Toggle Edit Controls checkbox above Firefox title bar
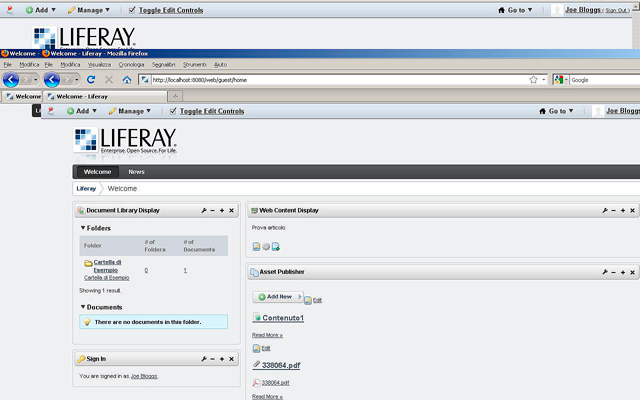This screenshot has width=640, height=400. 132,10
